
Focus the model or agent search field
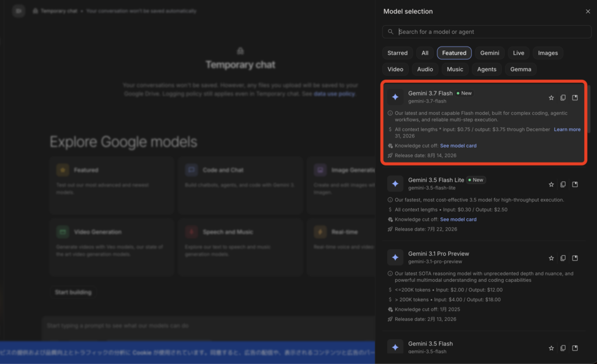click(x=487, y=32)
